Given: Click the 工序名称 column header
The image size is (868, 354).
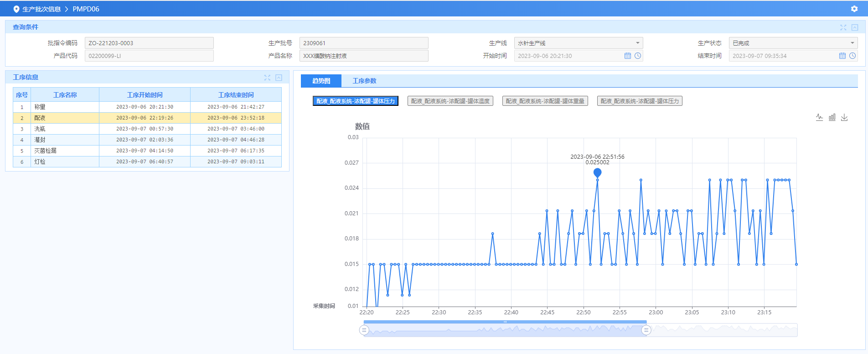Looking at the screenshot, I should coord(65,95).
